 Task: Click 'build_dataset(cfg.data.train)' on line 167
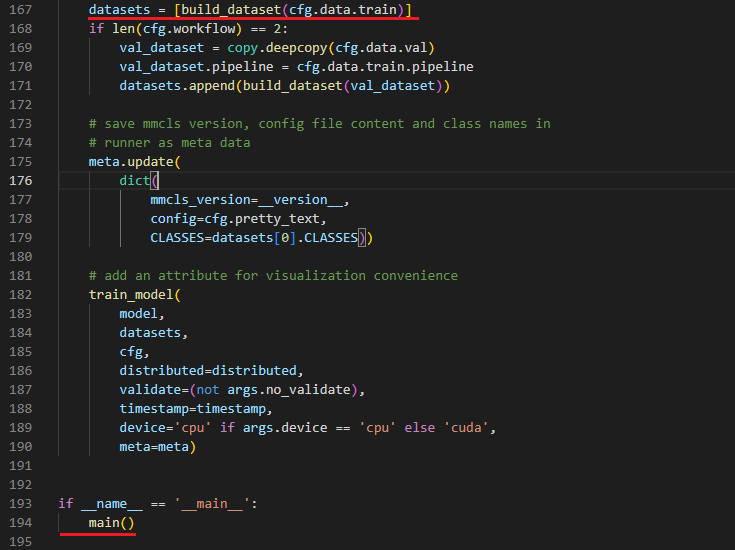[292, 9]
